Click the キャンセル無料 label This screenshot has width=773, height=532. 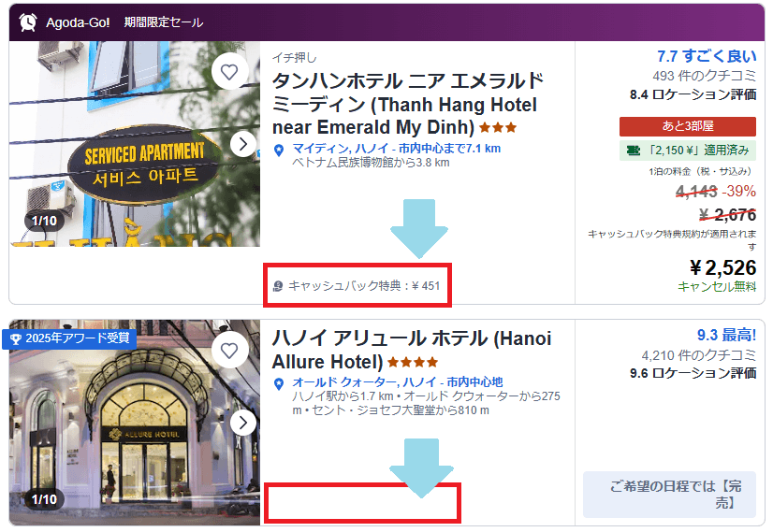(717, 286)
